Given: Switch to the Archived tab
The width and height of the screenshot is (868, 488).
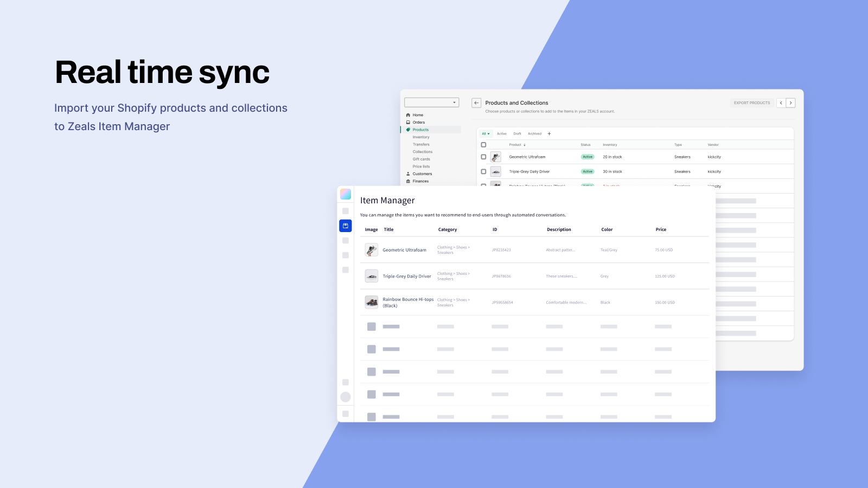Looking at the screenshot, I should (534, 133).
